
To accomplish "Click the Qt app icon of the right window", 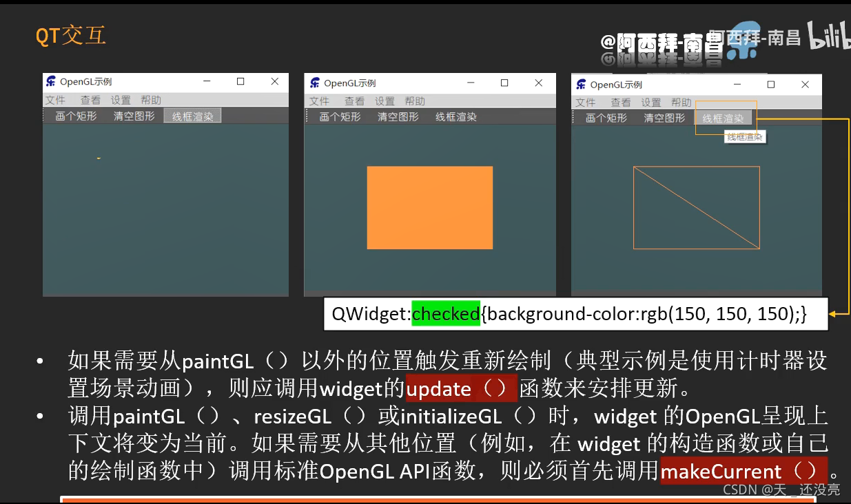I will (x=582, y=84).
